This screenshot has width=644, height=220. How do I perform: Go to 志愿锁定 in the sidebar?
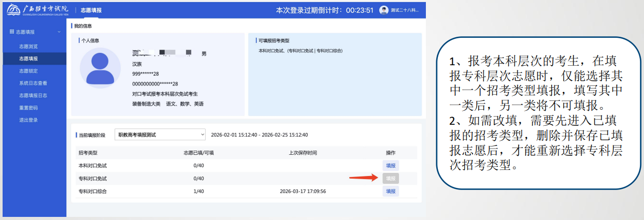pos(28,71)
